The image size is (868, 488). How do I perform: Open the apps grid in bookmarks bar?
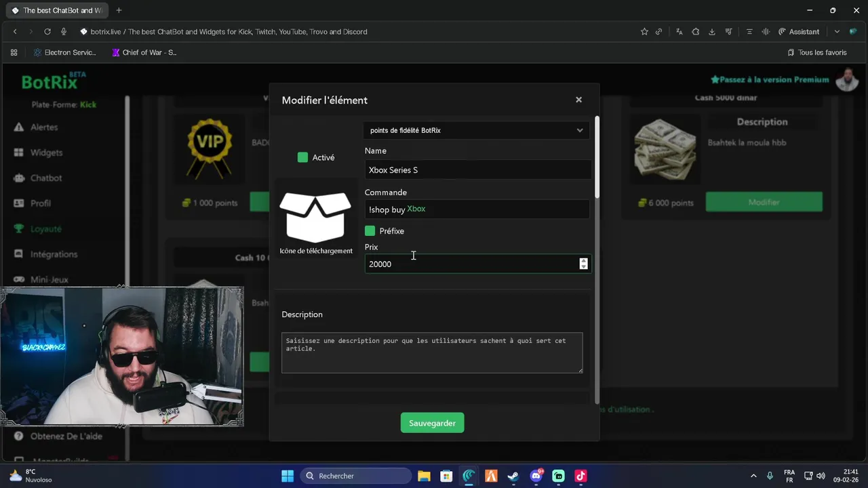(x=14, y=52)
